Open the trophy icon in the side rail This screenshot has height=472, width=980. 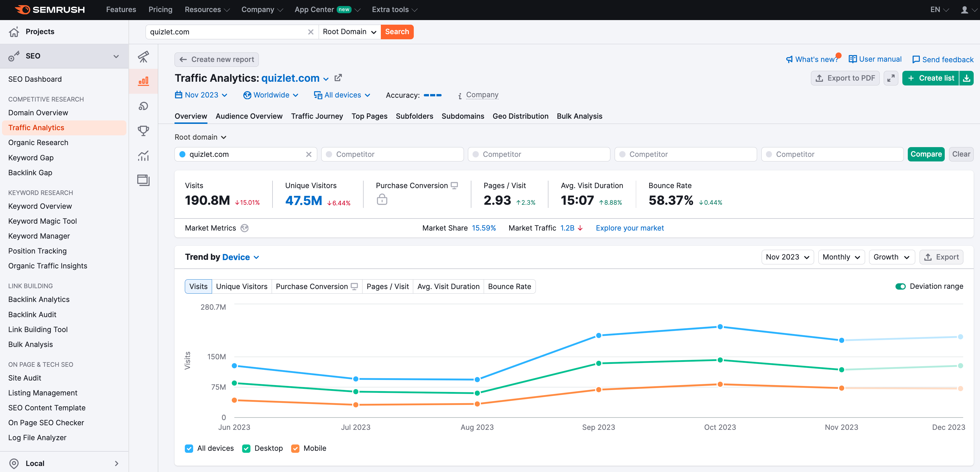click(x=144, y=130)
